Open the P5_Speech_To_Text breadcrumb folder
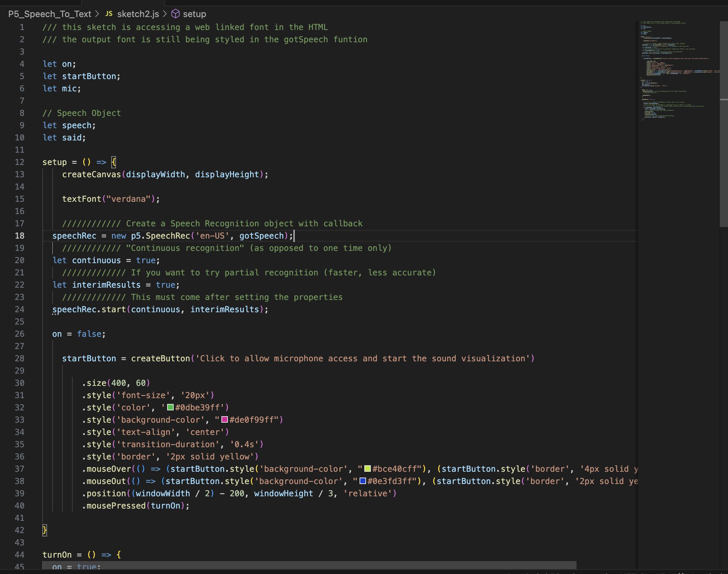728x574 pixels. (x=49, y=14)
